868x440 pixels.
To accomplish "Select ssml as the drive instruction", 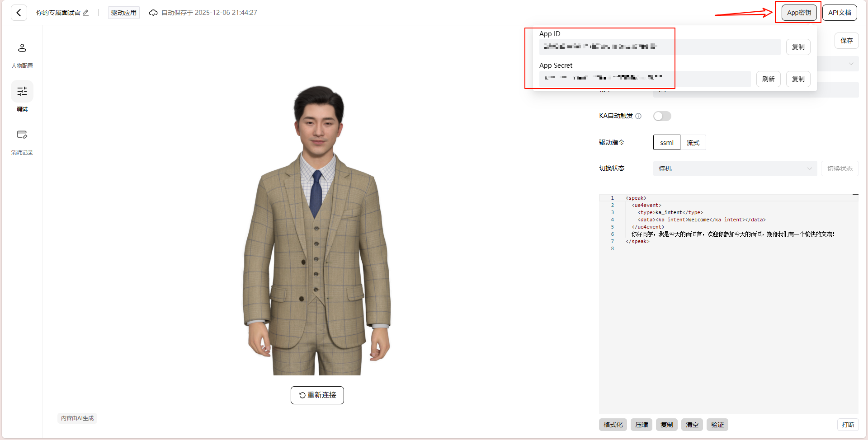I will [666, 142].
